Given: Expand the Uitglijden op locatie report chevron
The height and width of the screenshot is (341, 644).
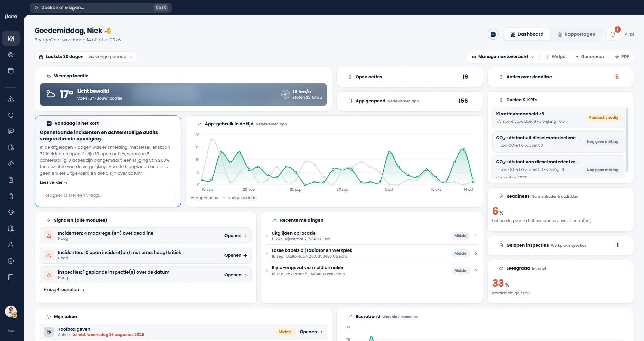Looking at the screenshot, I should 476,236.
